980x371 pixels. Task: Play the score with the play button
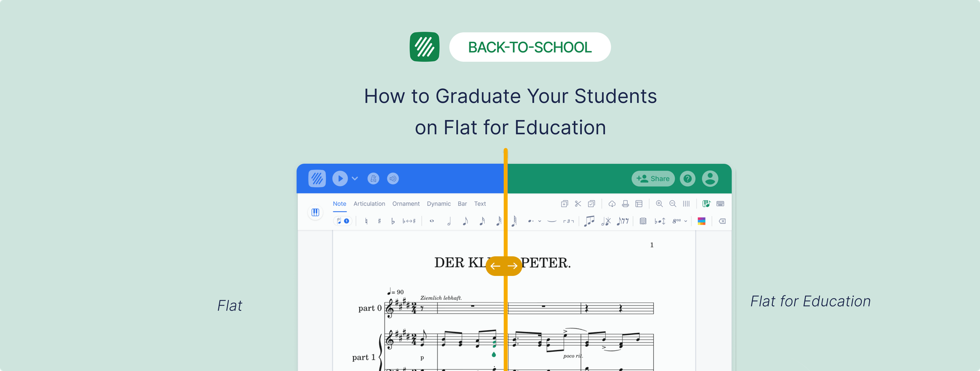click(340, 178)
